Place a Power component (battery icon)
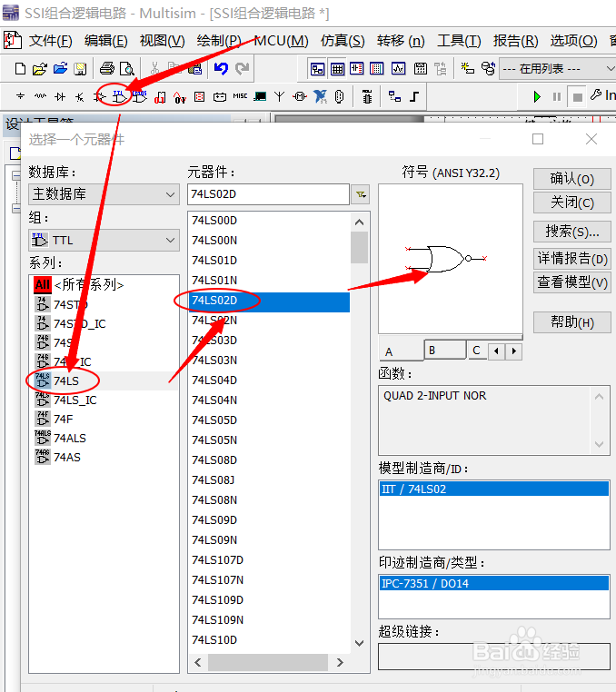616x692 pixels. [x=220, y=96]
